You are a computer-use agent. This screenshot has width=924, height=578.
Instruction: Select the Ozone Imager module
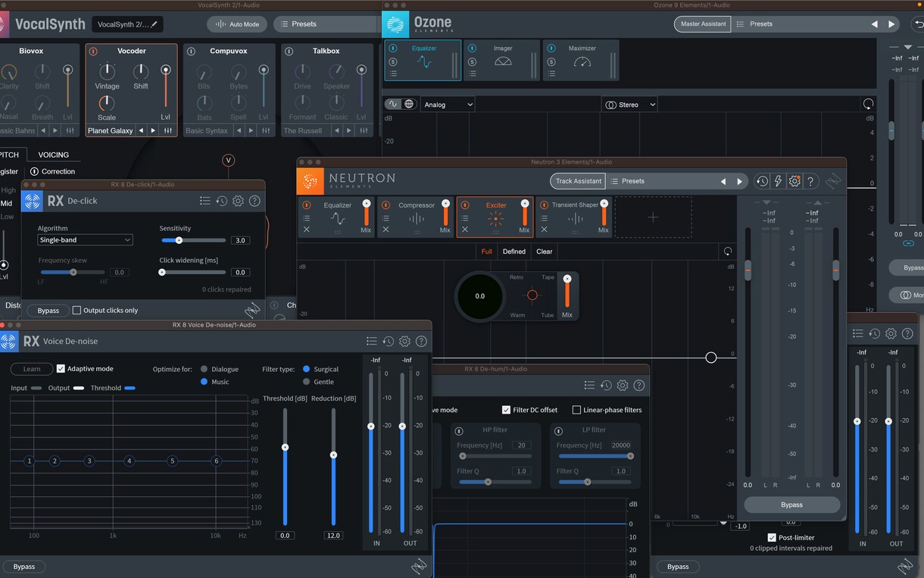pyautogui.click(x=503, y=60)
